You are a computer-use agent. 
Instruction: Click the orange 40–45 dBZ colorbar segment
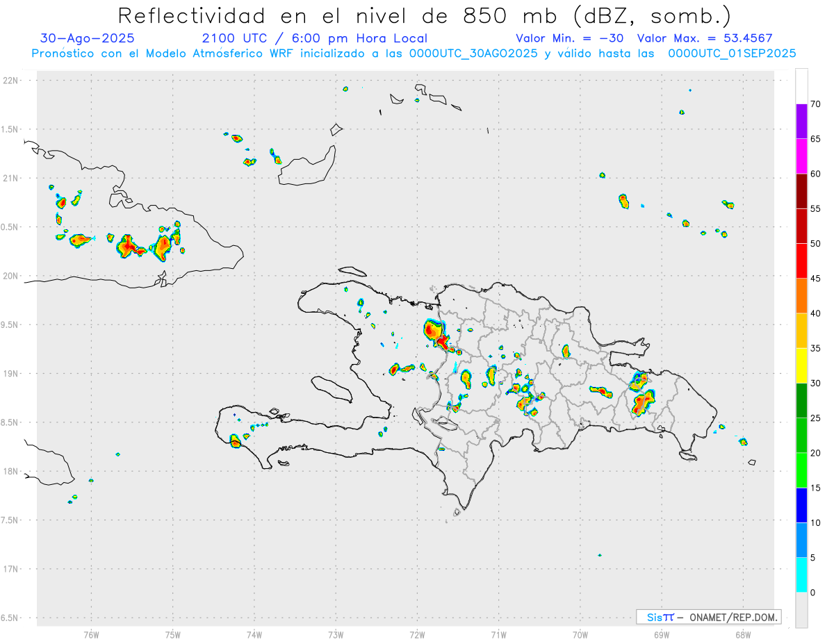(801, 296)
